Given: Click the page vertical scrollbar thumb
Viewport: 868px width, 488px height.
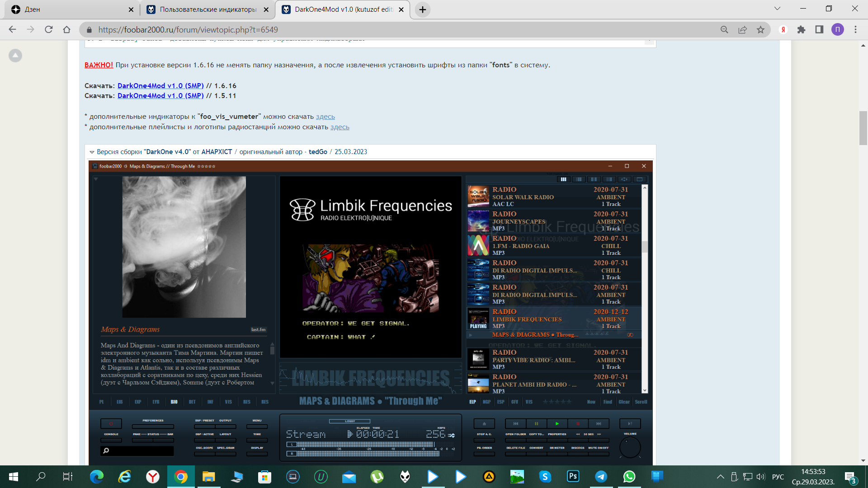Looking at the screenshot, I should click(x=863, y=127).
